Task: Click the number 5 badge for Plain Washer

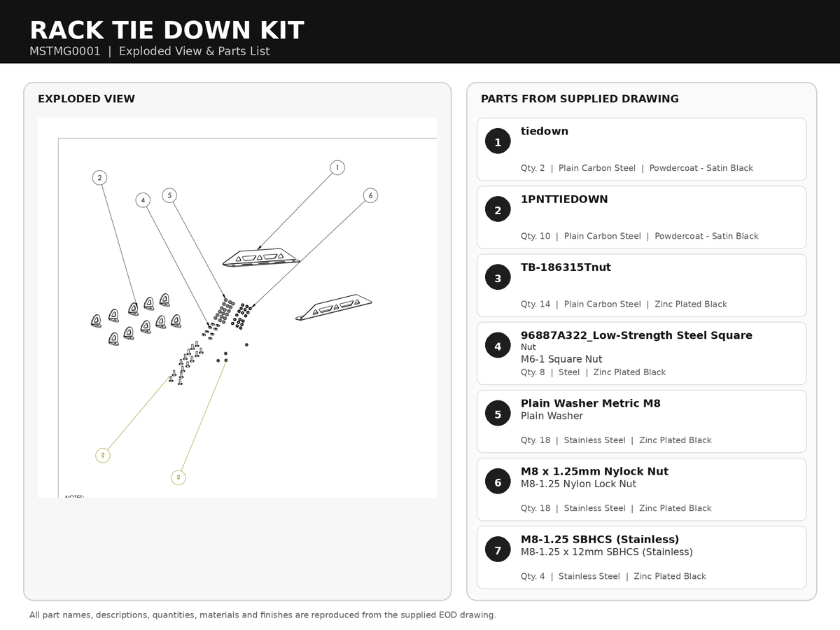Action: pyautogui.click(x=498, y=414)
